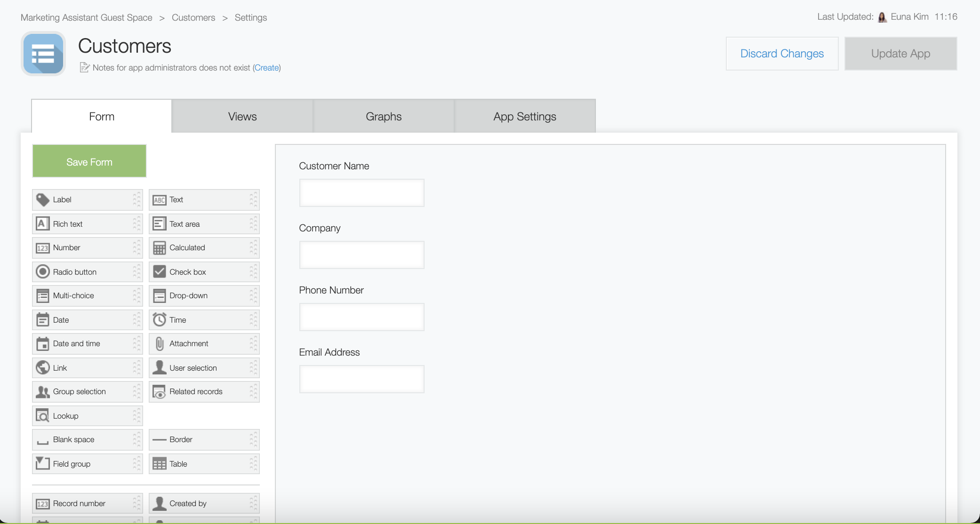Select the Check box field item

coord(203,272)
